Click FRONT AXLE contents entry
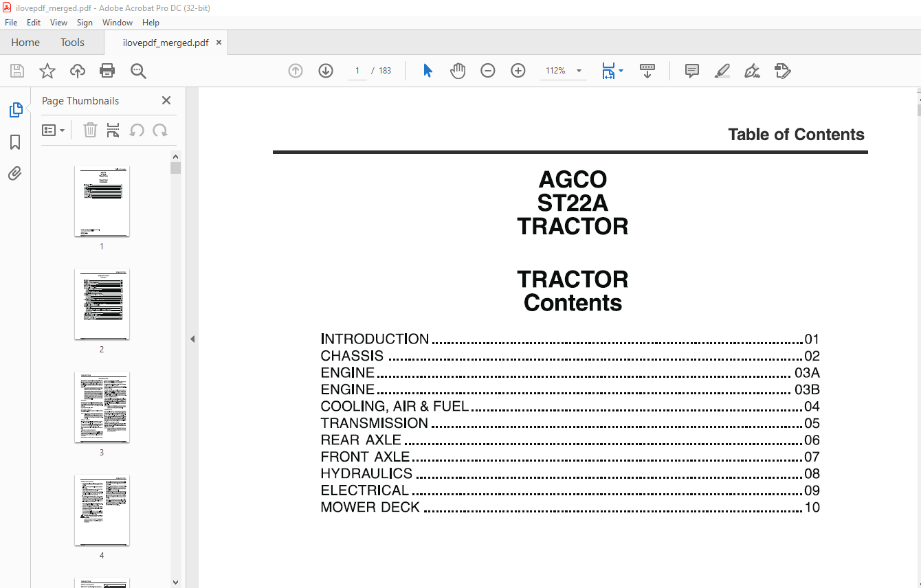This screenshot has height=588, width=921. tap(570, 457)
